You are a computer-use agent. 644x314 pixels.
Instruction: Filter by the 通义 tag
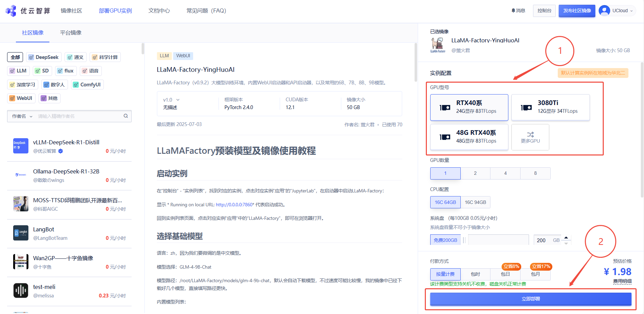[x=75, y=57]
